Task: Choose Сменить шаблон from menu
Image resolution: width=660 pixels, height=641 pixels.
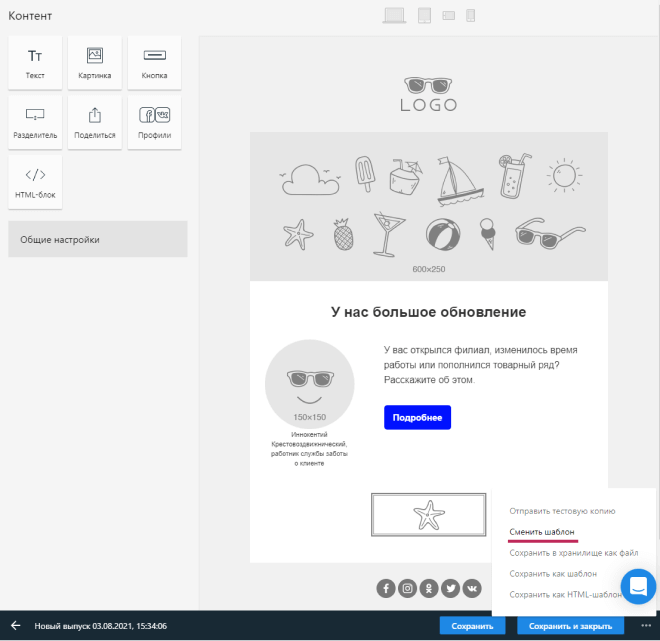Action: pyautogui.click(x=542, y=532)
